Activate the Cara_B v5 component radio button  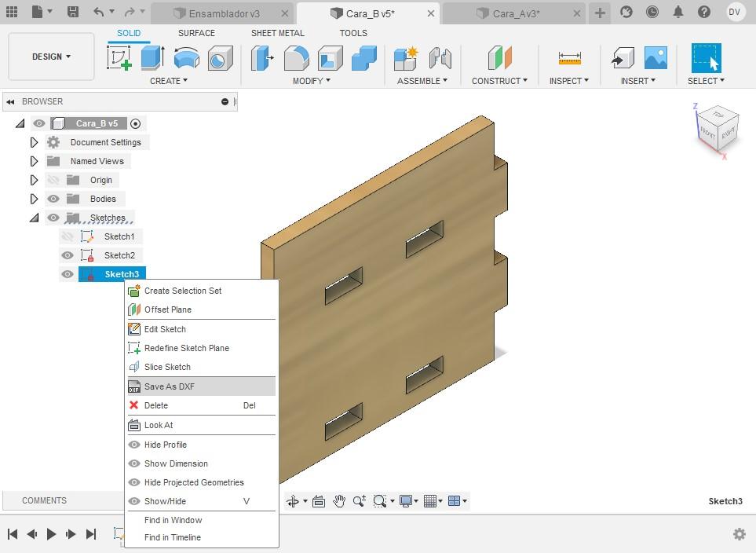pyautogui.click(x=136, y=123)
